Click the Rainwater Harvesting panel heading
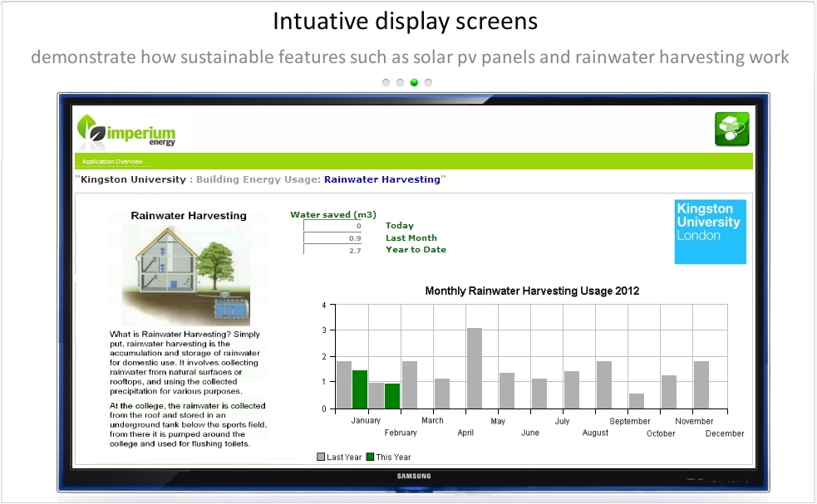The image size is (817, 504). pos(189,216)
